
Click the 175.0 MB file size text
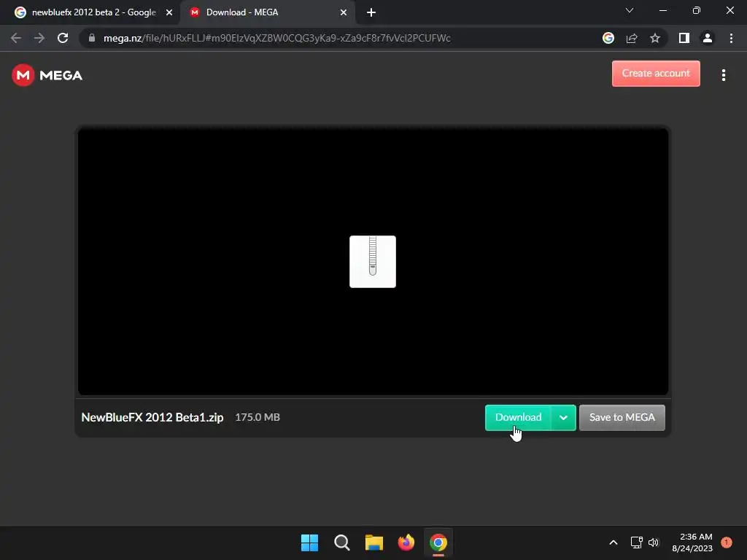(x=258, y=417)
